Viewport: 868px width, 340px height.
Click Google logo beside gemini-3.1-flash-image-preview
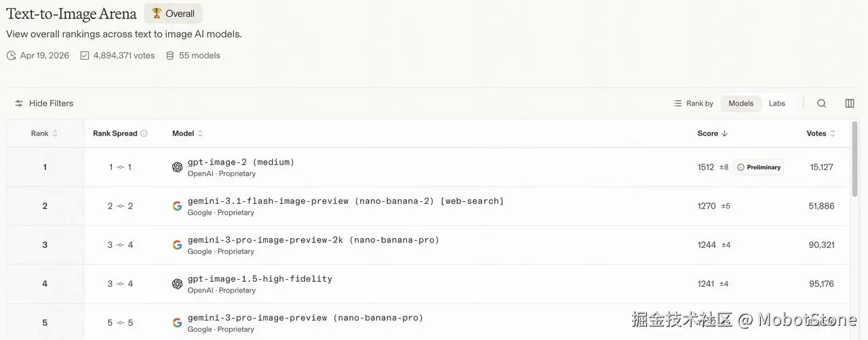177,206
